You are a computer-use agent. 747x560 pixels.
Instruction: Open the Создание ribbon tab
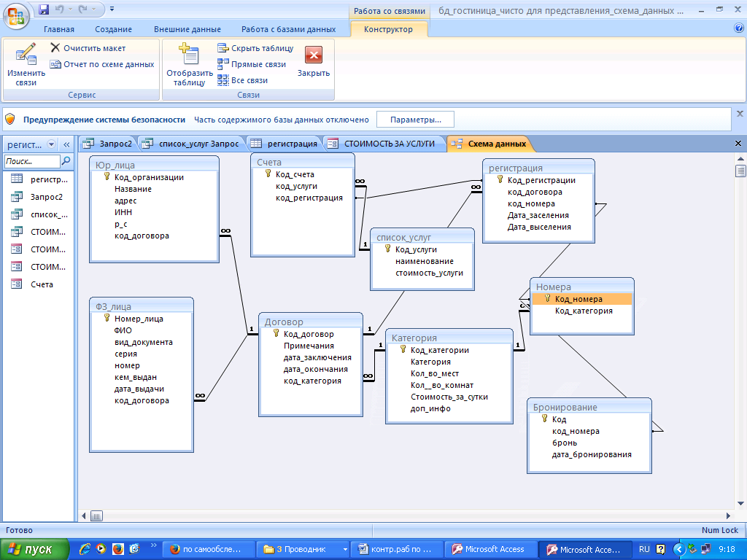113,29
